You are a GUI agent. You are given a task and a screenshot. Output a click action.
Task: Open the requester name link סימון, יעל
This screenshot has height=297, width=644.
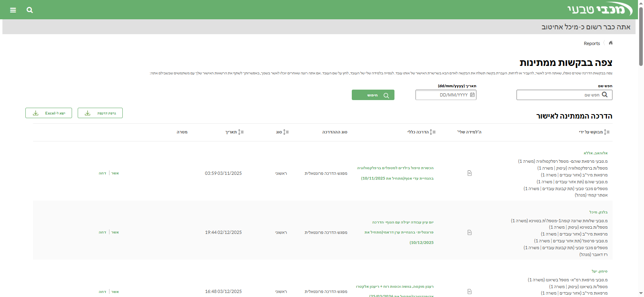(600, 271)
